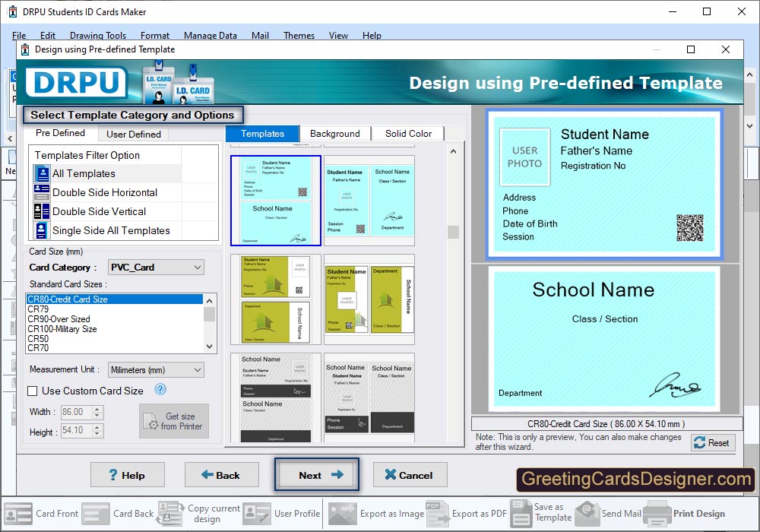Select CR79 card size

[x=115, y=309]
